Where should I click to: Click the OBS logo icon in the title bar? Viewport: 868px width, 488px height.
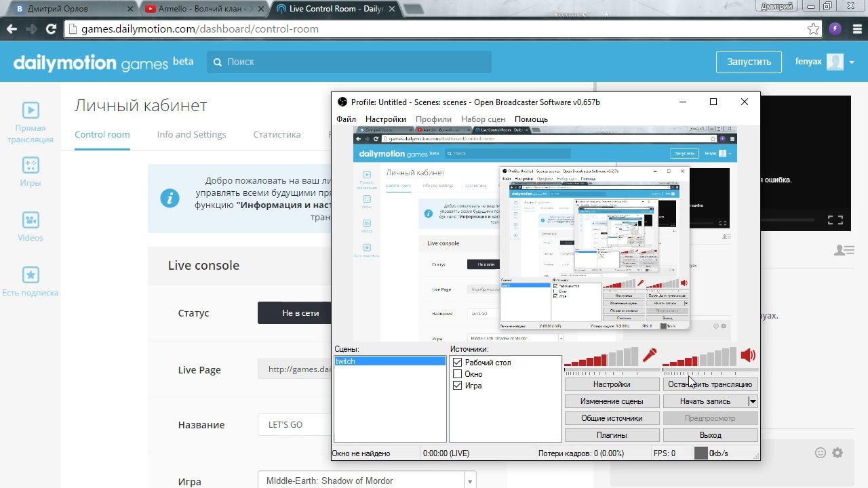[x=343, y=102]
